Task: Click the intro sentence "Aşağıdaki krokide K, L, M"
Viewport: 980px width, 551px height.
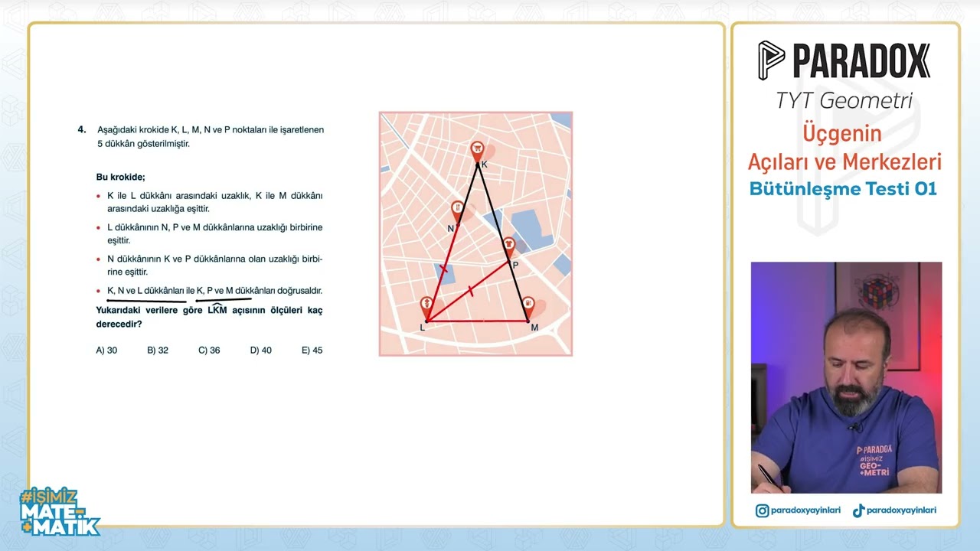Action: coord(211,136)
